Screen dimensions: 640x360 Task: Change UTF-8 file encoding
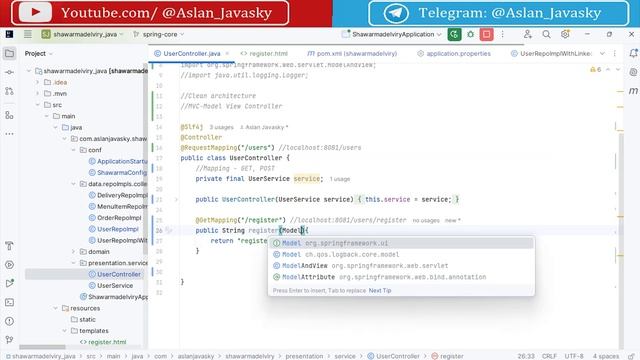coord(574,356)
